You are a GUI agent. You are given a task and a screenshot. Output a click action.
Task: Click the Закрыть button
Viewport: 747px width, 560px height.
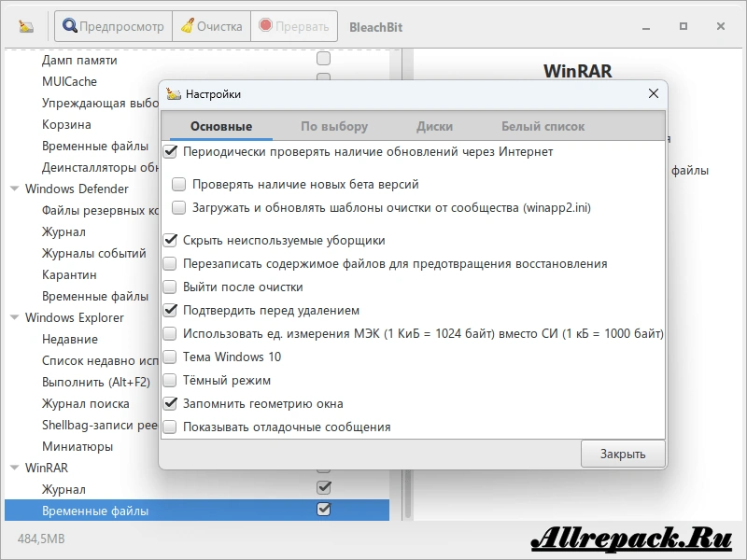tap(623, 454)
